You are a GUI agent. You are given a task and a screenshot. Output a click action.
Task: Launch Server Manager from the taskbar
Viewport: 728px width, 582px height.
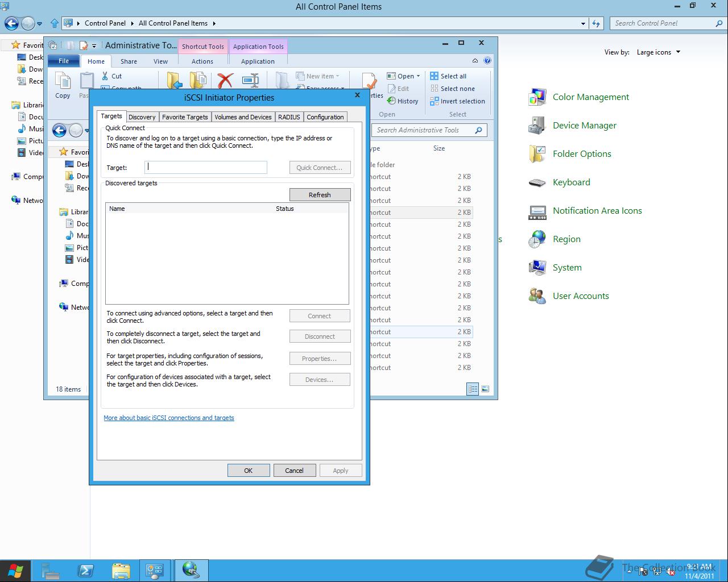pos(51,571)
